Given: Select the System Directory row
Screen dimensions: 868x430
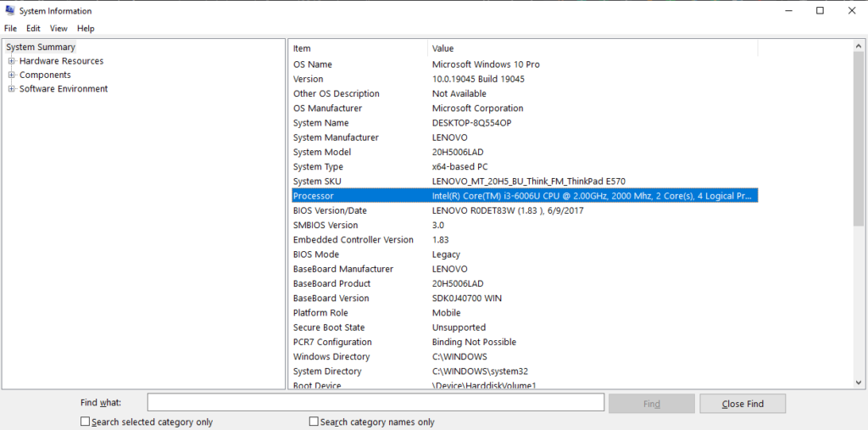Looking at the screenshot, I should click(525, 371).
